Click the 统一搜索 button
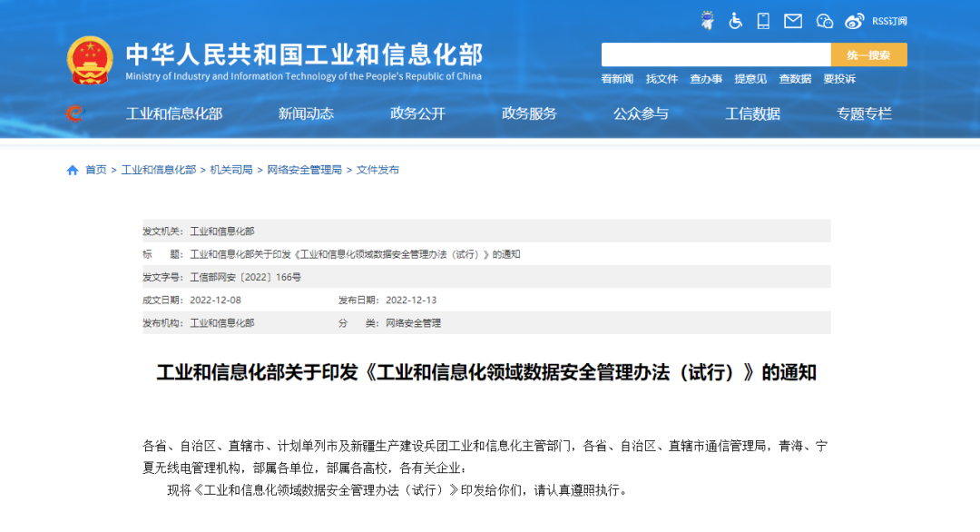 tap(868, 55)
